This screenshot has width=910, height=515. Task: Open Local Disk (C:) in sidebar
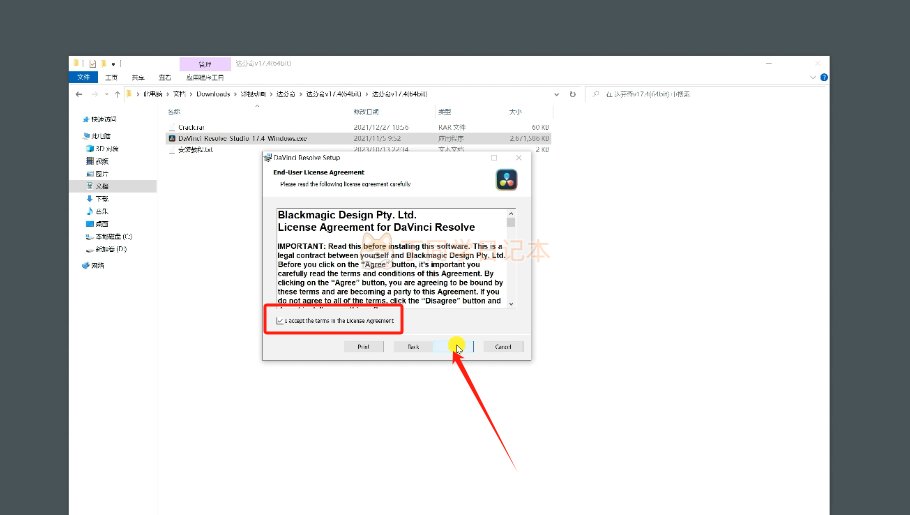[x=109, y=236]
